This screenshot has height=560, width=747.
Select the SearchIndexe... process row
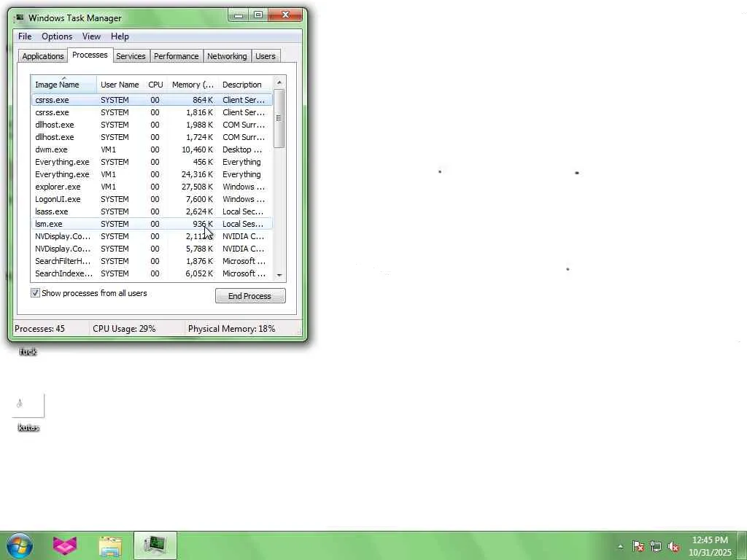(x=152, y=273)
